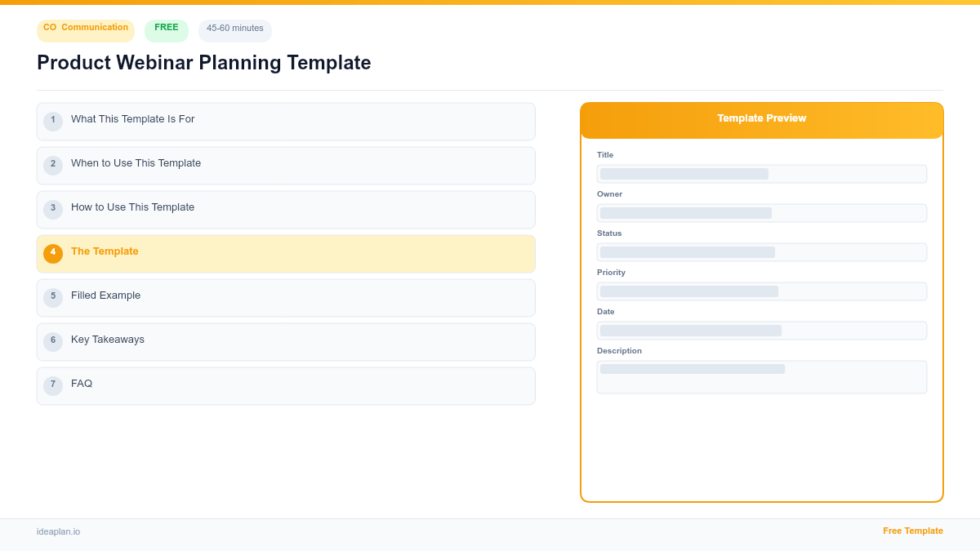The width and height of the screenshot is (980, 551).
Task: Jump to FAQ section
Action: pyautogui.click(x=286, y=386)
